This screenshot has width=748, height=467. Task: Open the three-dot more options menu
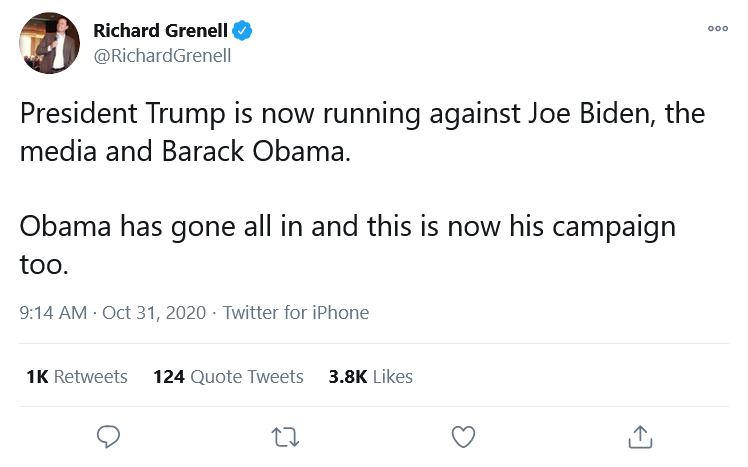pyautogui.click(x=717, y=29)
